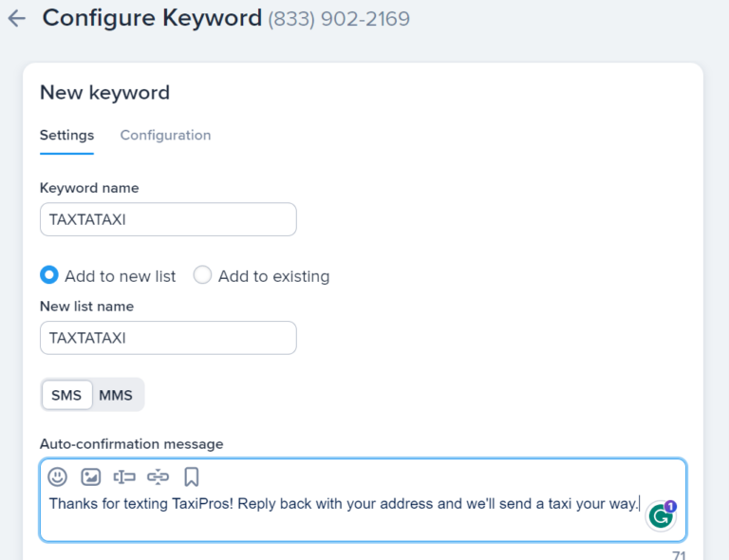
Task: Click the (833) 902-2169 phone number
Action: (x=339, y=18)
